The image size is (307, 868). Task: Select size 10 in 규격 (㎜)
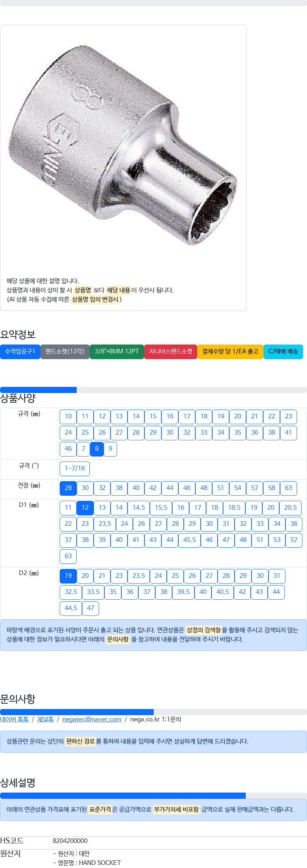click(x=68, y=416)
